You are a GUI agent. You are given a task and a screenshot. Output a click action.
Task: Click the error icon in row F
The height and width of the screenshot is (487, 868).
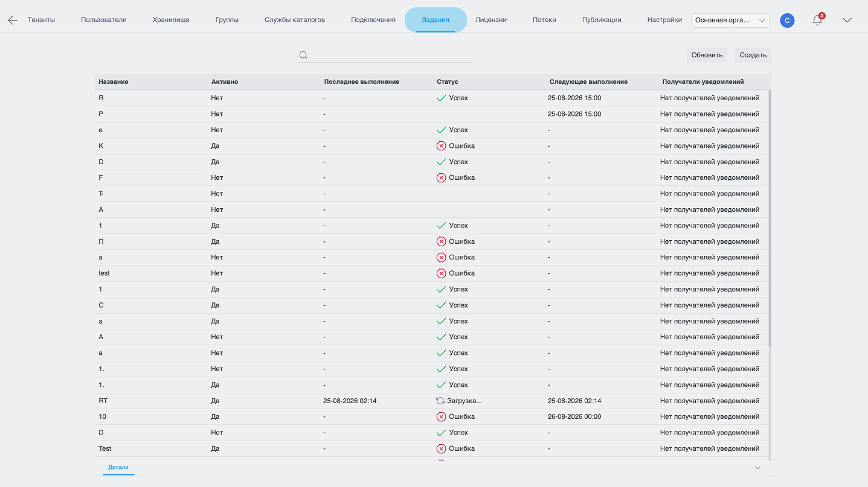coord(441,177)
